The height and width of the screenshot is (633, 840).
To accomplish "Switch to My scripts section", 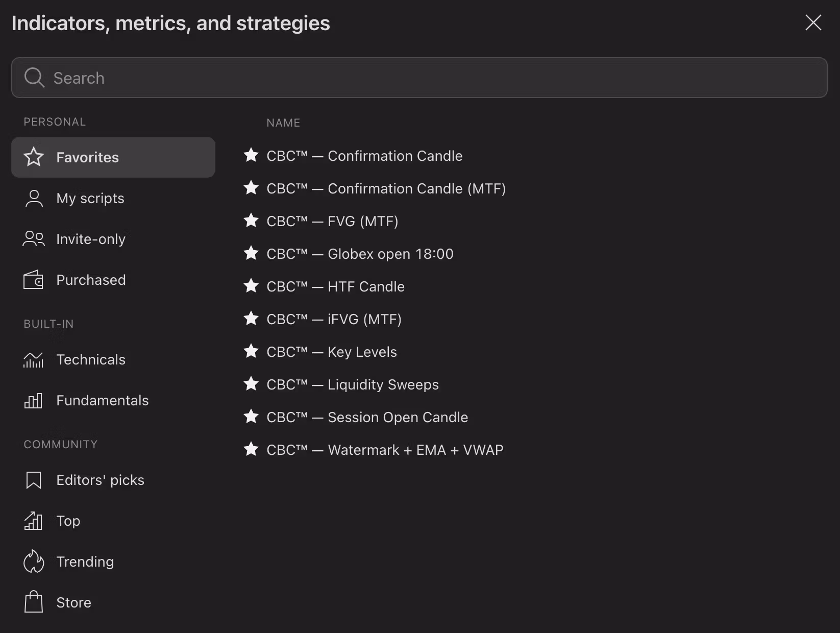I will (90, 198).
